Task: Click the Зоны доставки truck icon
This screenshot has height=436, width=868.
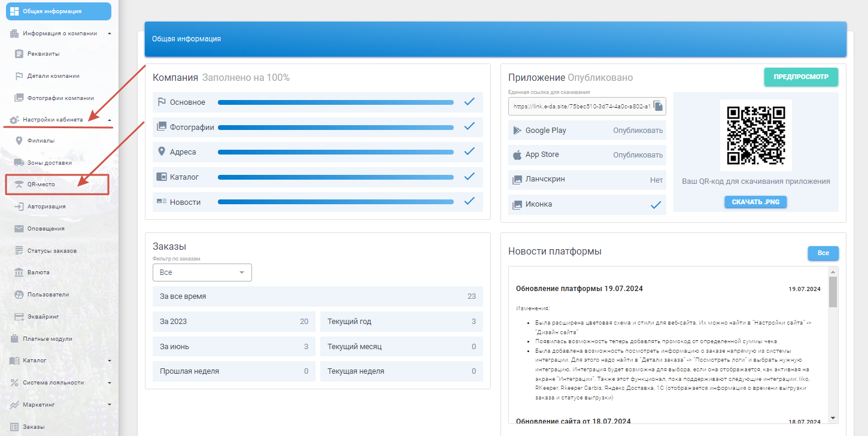Action: 19,162
